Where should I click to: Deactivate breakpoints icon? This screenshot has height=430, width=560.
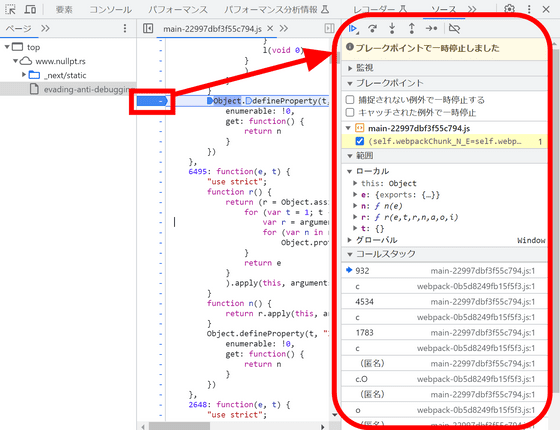pos(454,28)
